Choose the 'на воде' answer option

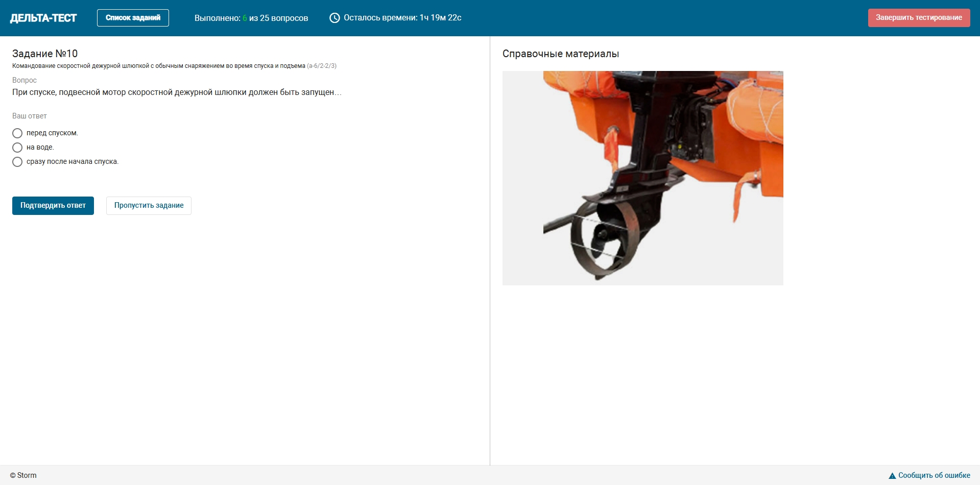pos(17,148)
